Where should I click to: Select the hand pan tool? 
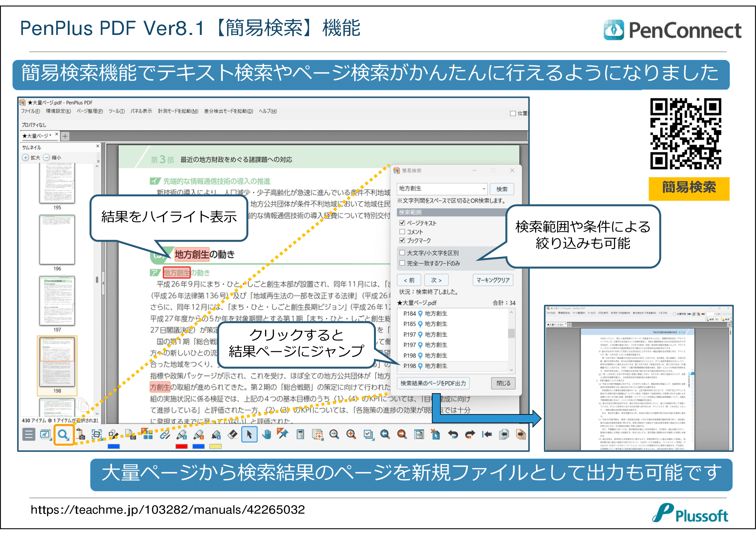click(x=266, y=434)
